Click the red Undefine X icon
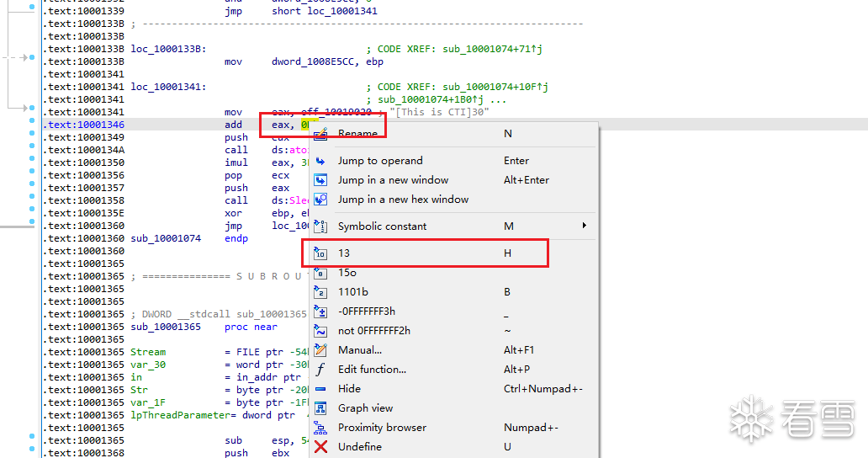The height and width of the screenshot is (458, 868). coord(320,447)
